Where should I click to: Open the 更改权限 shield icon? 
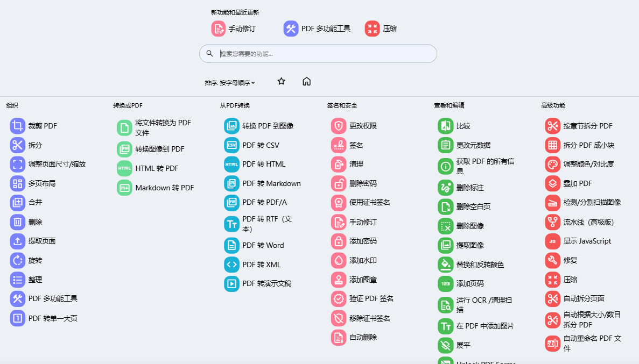coord(339,126)
